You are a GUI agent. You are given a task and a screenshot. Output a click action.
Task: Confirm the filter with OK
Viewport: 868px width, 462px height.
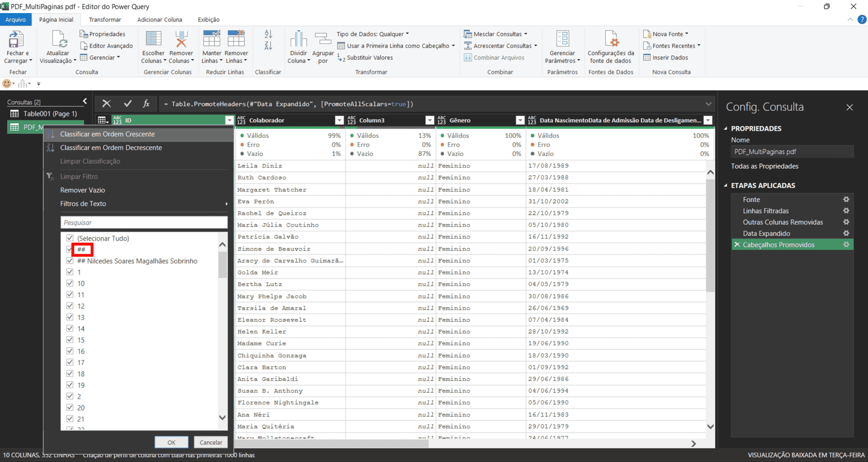[172, 442]
